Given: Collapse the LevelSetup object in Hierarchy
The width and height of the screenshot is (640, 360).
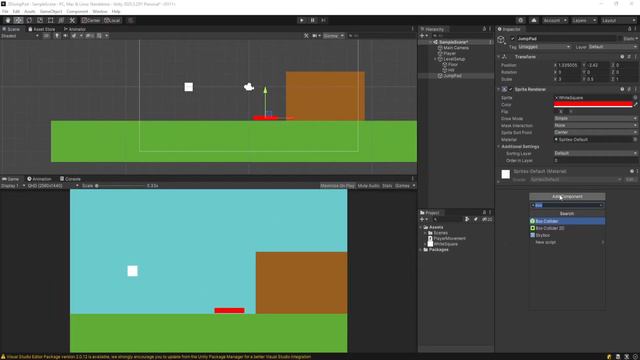Looking at the screenshot, I should click(x=435, y=59).
